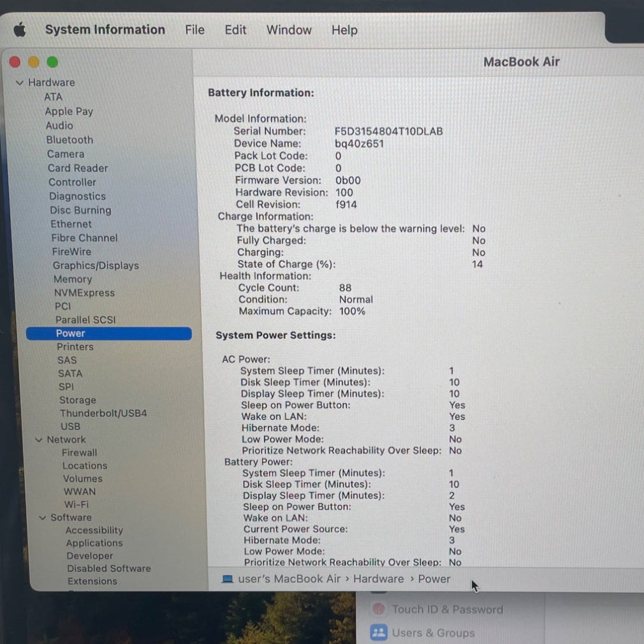The width and height of the screenshot is (644, 644).
Task: Click the Cycle Count value 88
Action: (345, 288)
